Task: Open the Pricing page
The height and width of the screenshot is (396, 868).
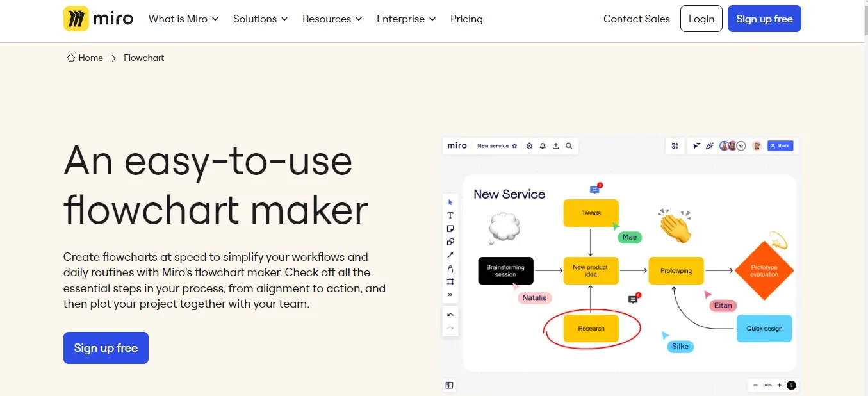Action: [466, 19]
